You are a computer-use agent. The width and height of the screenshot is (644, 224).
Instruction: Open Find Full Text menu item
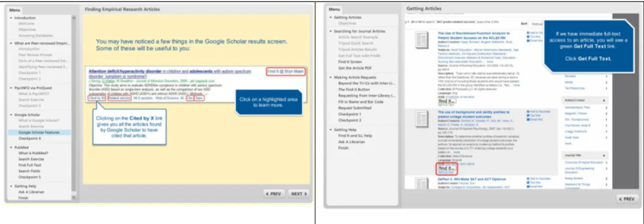pos(30,165)
